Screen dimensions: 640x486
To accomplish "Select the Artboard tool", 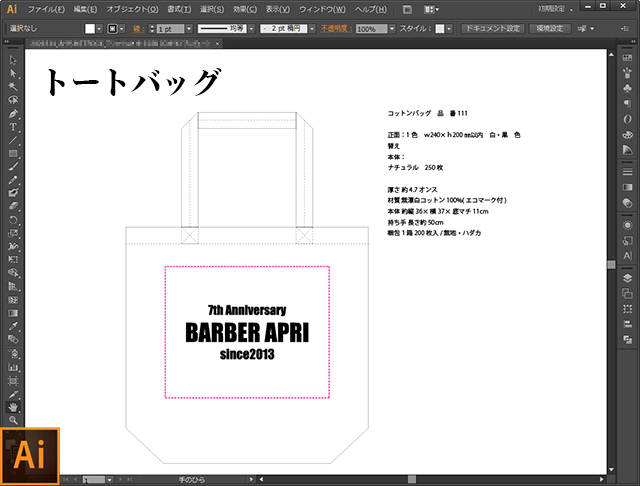I will [13, 381].
